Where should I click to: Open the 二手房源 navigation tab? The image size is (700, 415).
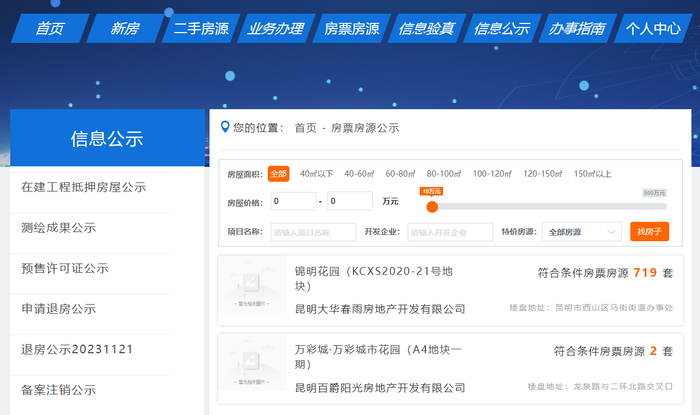click(x=201, y=29)
